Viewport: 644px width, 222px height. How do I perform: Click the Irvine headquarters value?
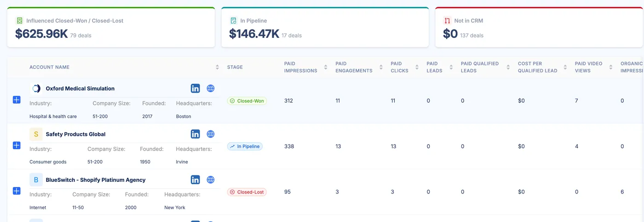(x=182, y=162)
